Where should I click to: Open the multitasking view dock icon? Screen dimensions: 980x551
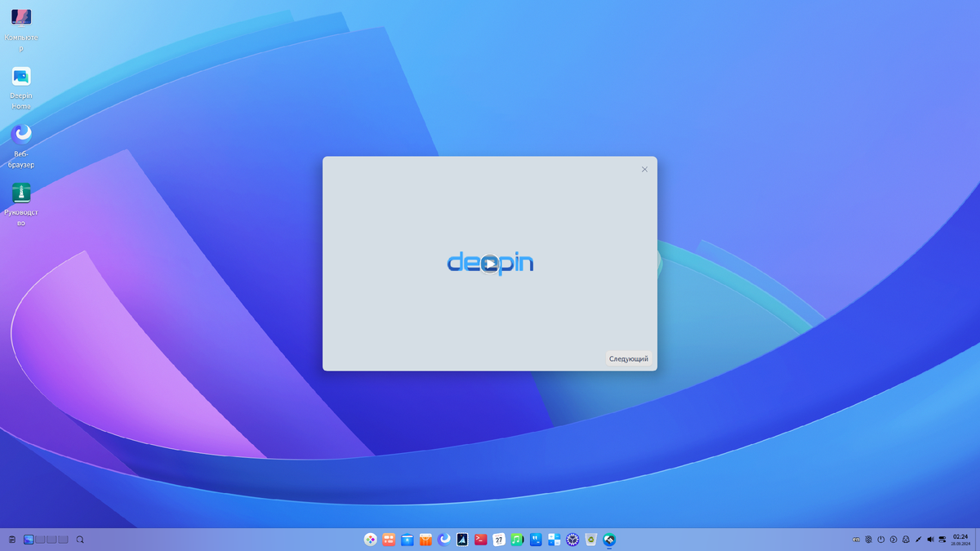coord(389,540)
